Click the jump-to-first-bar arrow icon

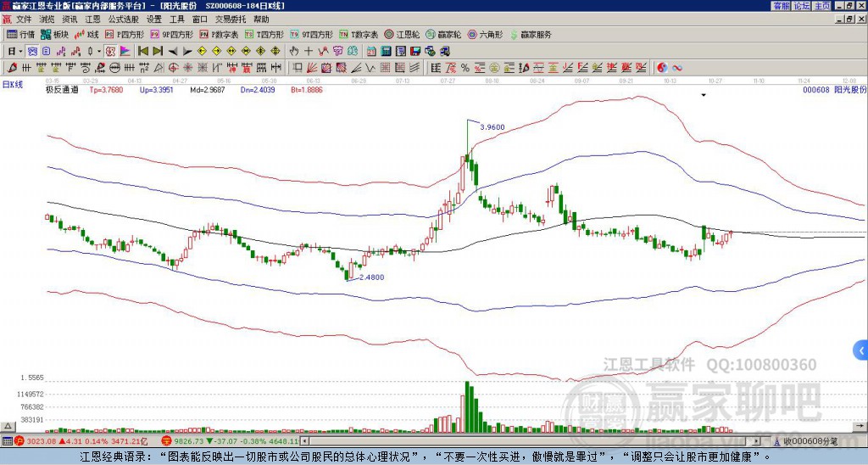pyautogui.click(x=142, y=52)
